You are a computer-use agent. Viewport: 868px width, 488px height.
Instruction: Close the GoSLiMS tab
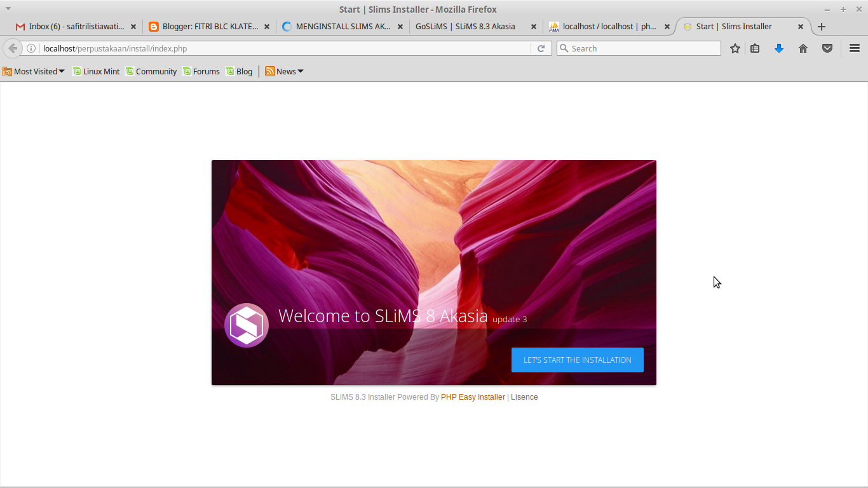[x=534, y=27]
